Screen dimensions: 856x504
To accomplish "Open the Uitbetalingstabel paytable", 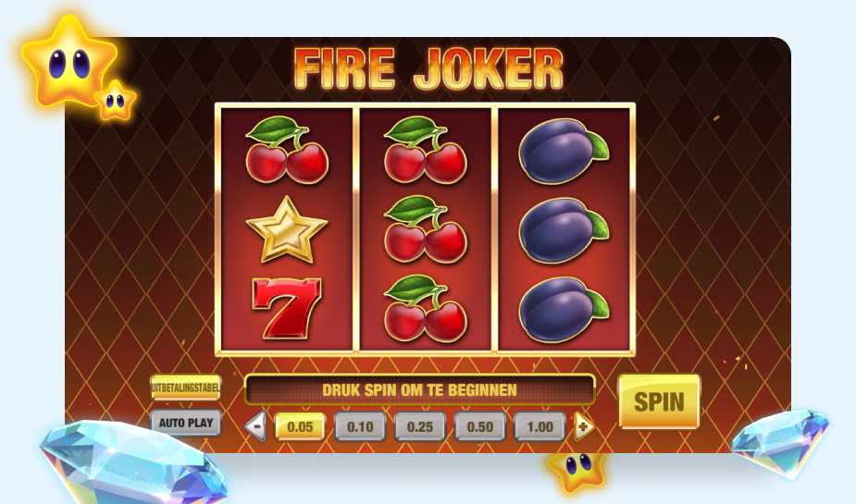I will point(186,387).
